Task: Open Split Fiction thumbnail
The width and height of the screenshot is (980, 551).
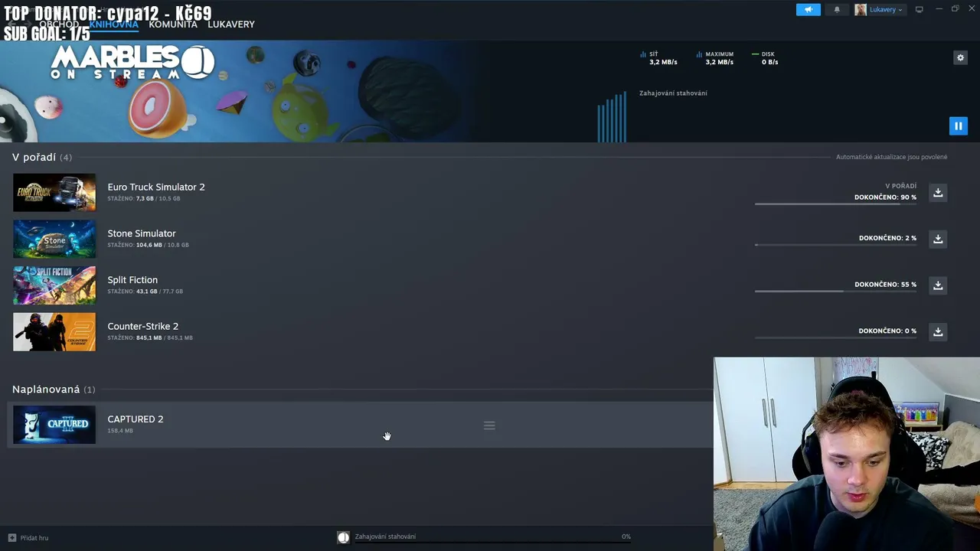Action: coord(54,285)
